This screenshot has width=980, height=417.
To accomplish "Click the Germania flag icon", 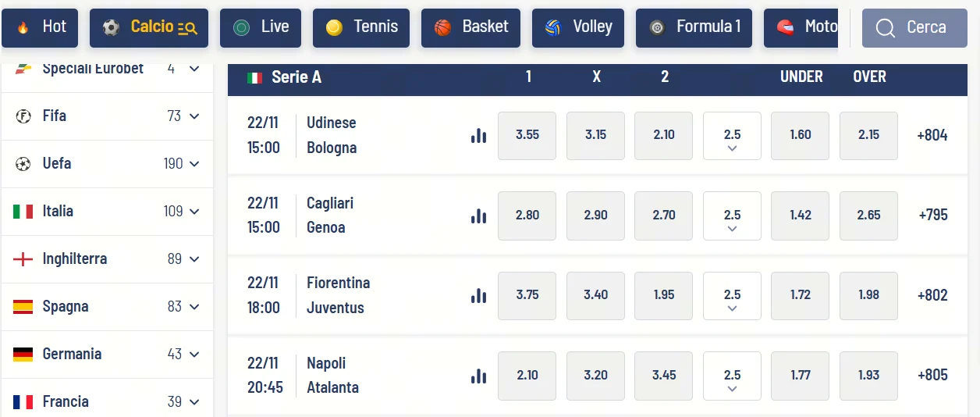I will [x=23, y=355].
